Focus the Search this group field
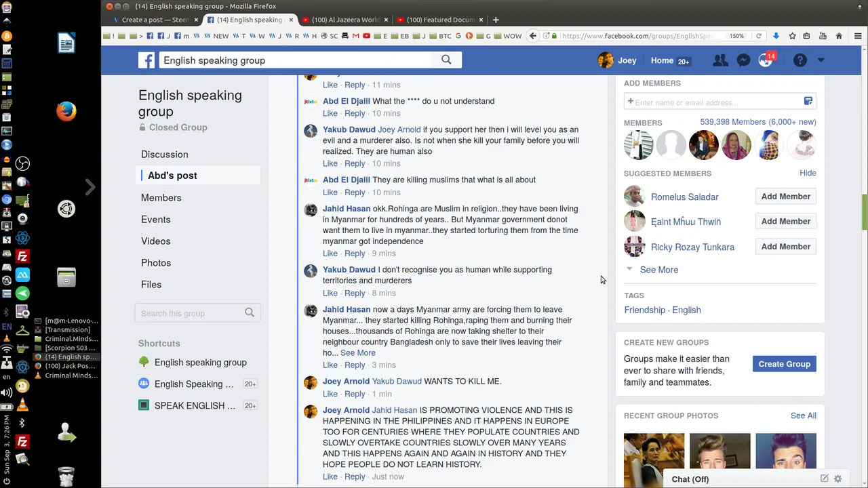This screenshot has width=868, height=488. pos(190,313)
